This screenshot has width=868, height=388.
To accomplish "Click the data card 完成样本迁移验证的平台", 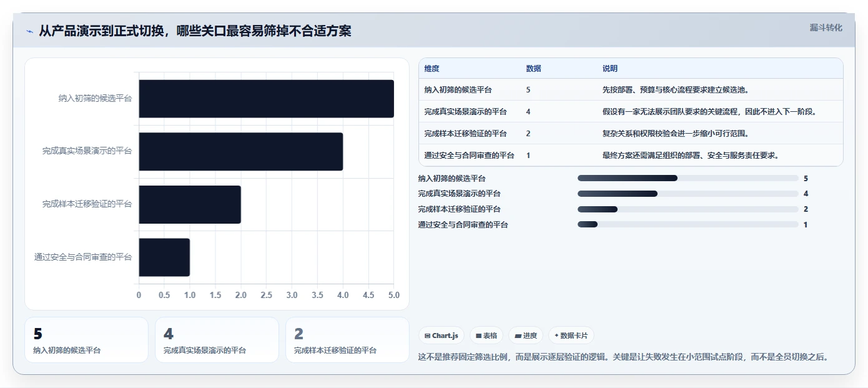I will click(x=347, y=340).
